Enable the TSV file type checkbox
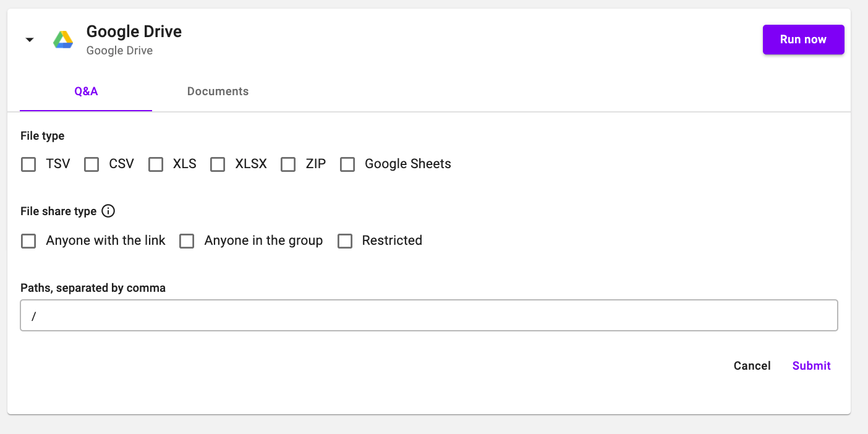 click(28, 164)
